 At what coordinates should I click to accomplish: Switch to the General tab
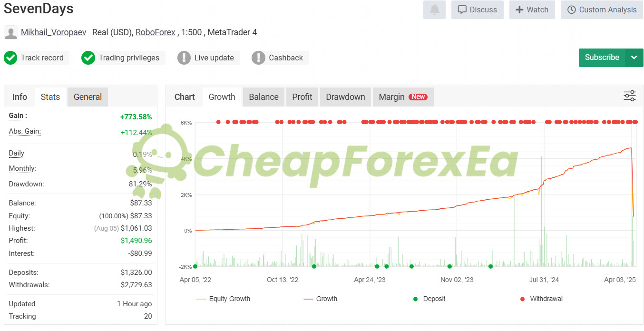pyautogui.click(x=88, y=97)
